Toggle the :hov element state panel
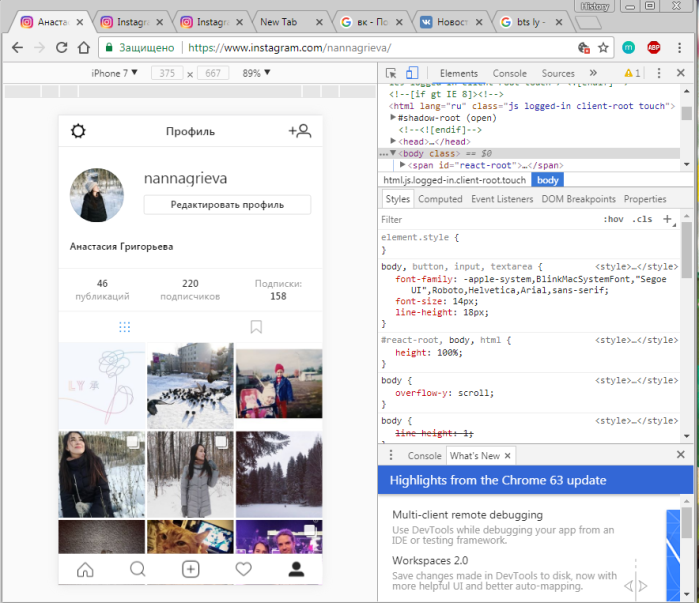This screenshot has width=699, height=603. click(613, 219)
